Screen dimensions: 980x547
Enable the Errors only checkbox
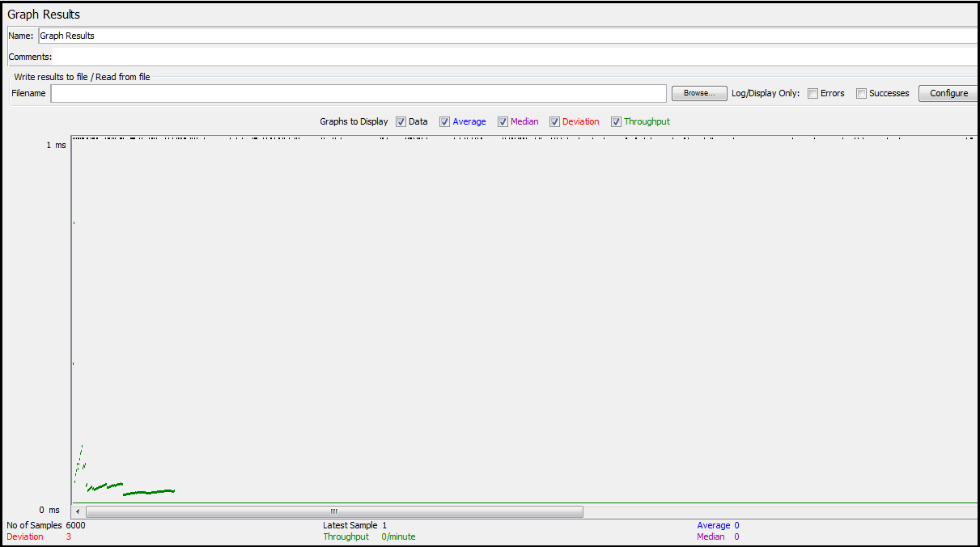point(812,93)
